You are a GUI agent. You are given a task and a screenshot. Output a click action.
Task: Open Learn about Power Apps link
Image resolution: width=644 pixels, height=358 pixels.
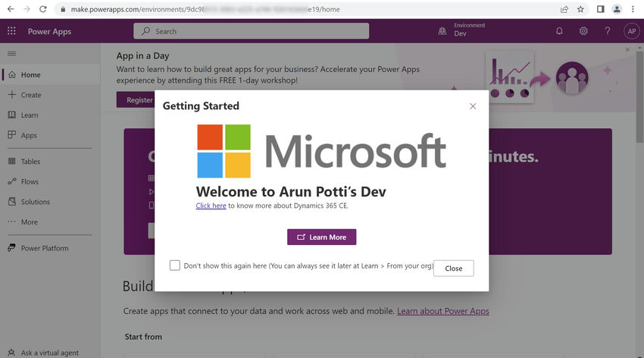pos(442,311)
